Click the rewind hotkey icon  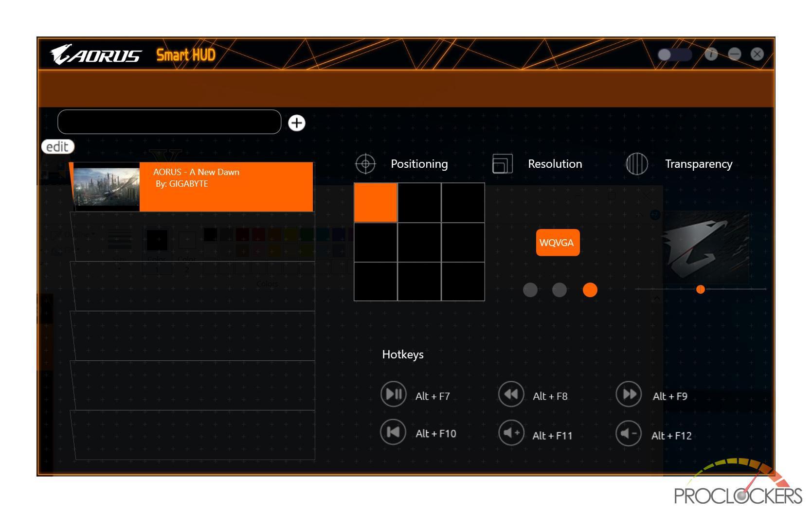[x=511, y=394]
